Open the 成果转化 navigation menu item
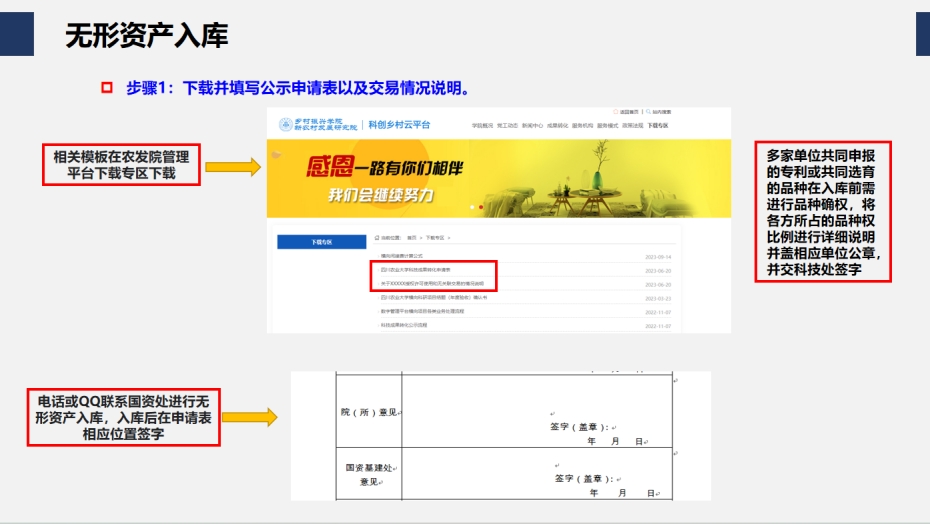The width and height of the screenshot is (930, 525). pyautogui.click(x=557, y=126)
